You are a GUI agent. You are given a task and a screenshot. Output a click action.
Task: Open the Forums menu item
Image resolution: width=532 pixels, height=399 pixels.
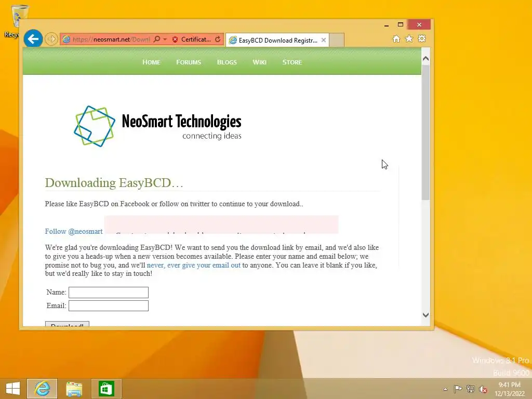coord(189,62)
